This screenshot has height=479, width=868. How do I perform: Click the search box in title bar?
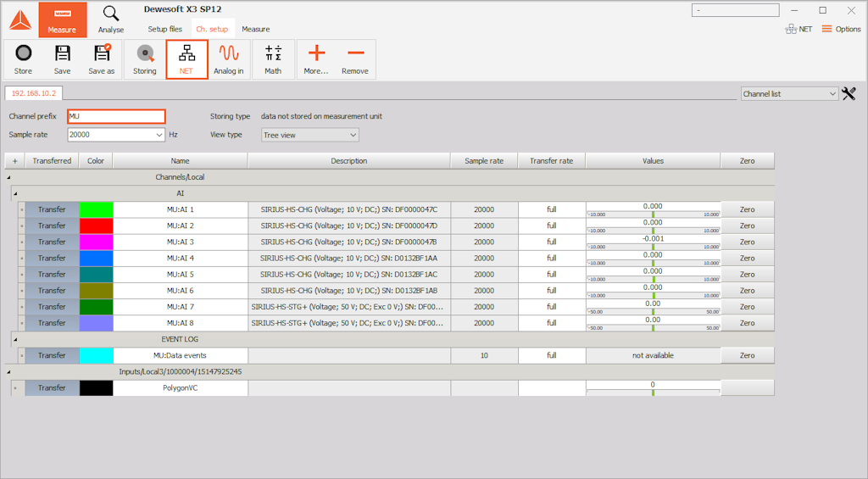pos(735,10)
